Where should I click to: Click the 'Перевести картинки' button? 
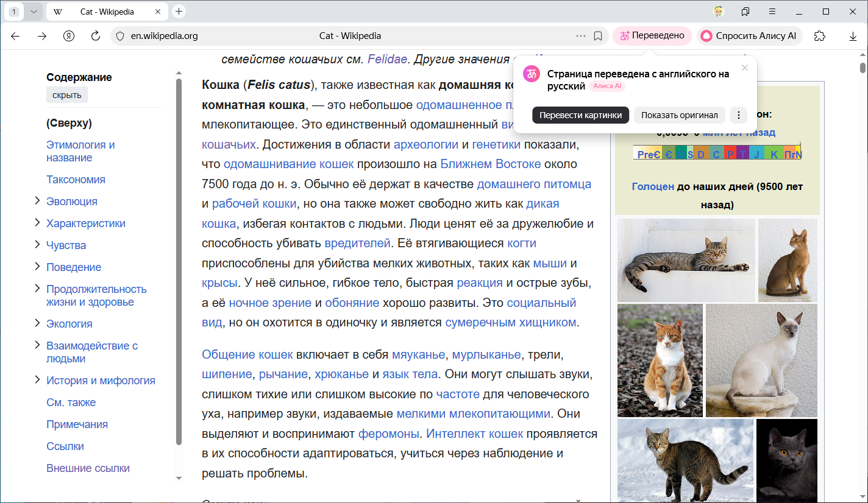coord(580,115)
